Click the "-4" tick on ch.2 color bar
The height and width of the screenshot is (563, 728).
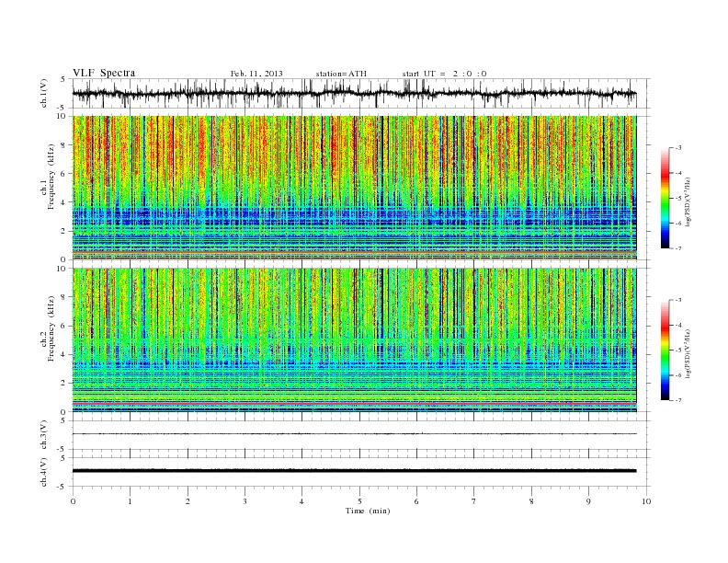(x=678, y=325)
